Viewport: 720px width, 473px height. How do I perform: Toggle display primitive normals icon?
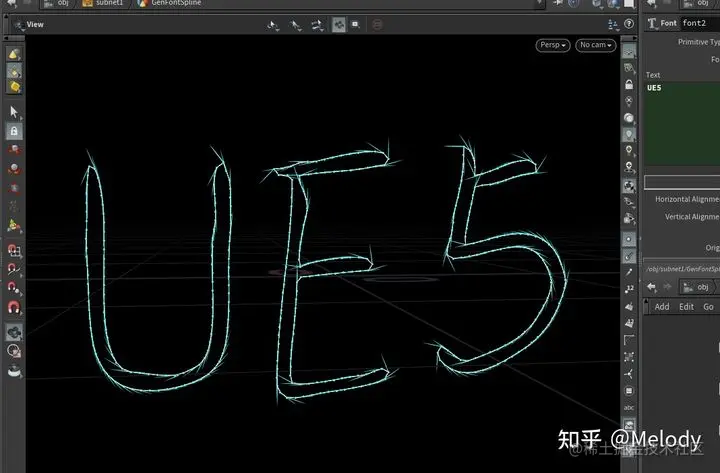629,306
